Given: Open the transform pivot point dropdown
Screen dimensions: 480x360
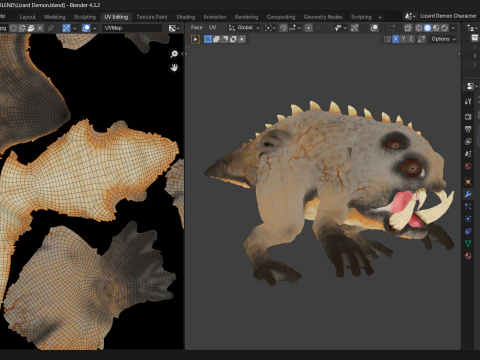Looking at the screenshot, I should [270, 28].
